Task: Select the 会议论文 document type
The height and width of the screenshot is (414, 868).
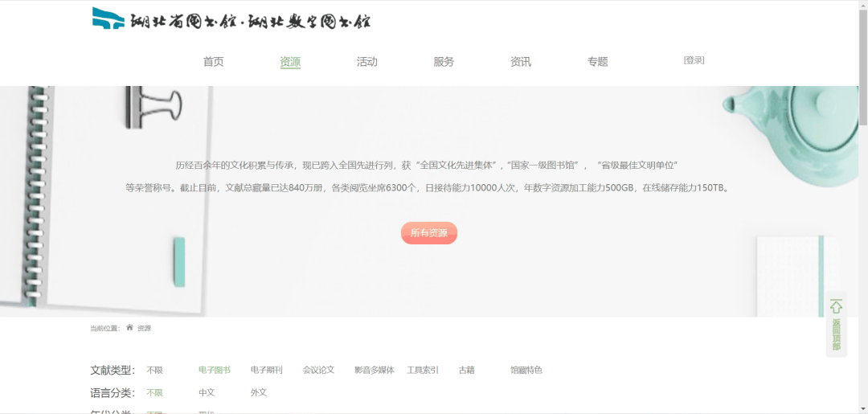Action: click(318, 371)
